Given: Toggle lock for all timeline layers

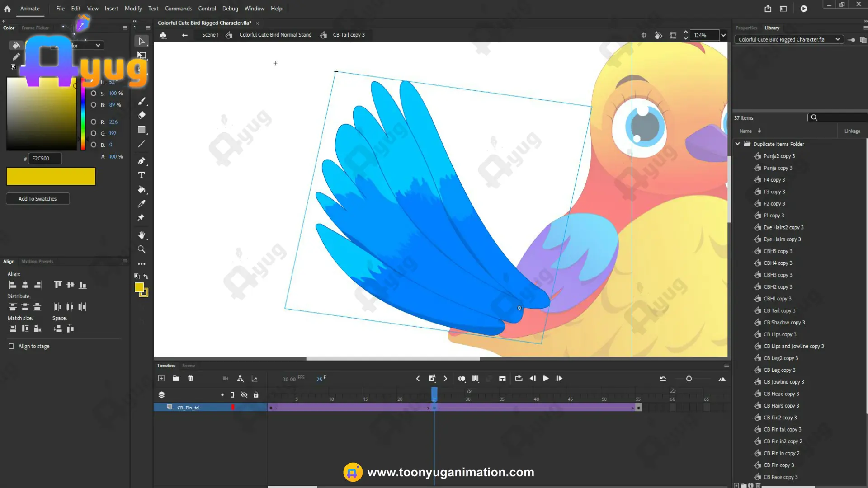Looking at the screenshot, I should [256, 395].
